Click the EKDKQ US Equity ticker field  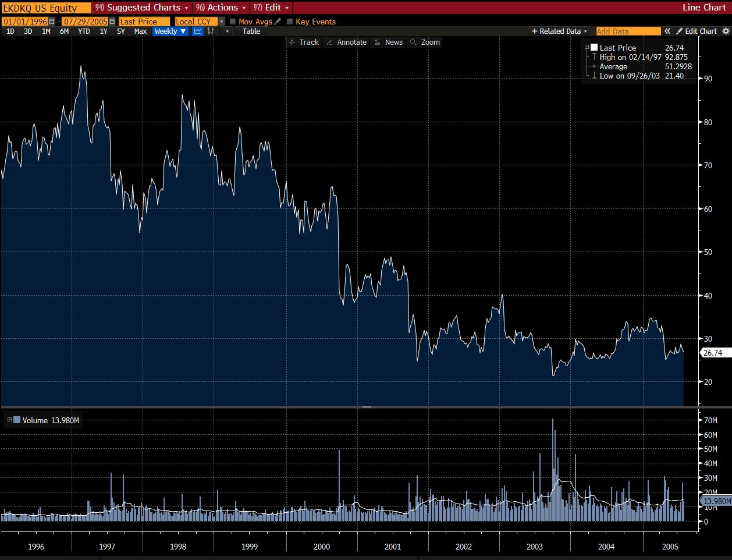click(46, 8)
